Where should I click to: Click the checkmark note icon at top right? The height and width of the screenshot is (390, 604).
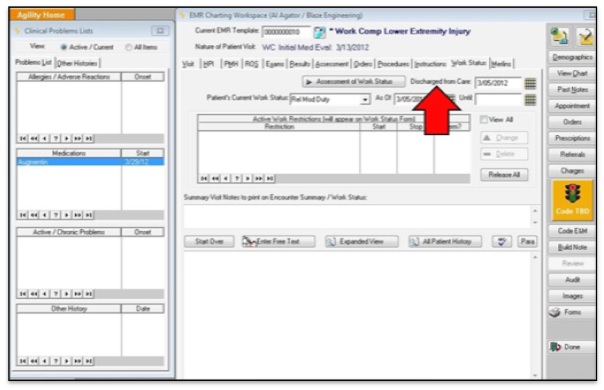click(585, 37)
